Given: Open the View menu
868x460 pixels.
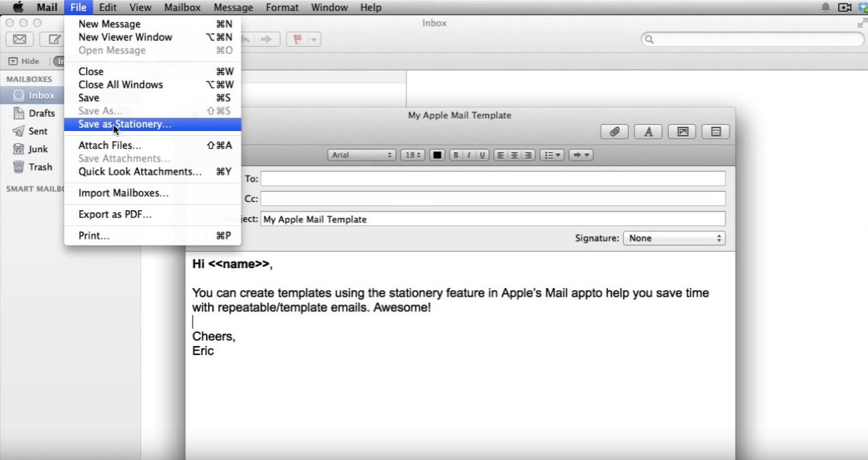Looking at the screenshot, I should pyautogui.click(x=140, y=8).
